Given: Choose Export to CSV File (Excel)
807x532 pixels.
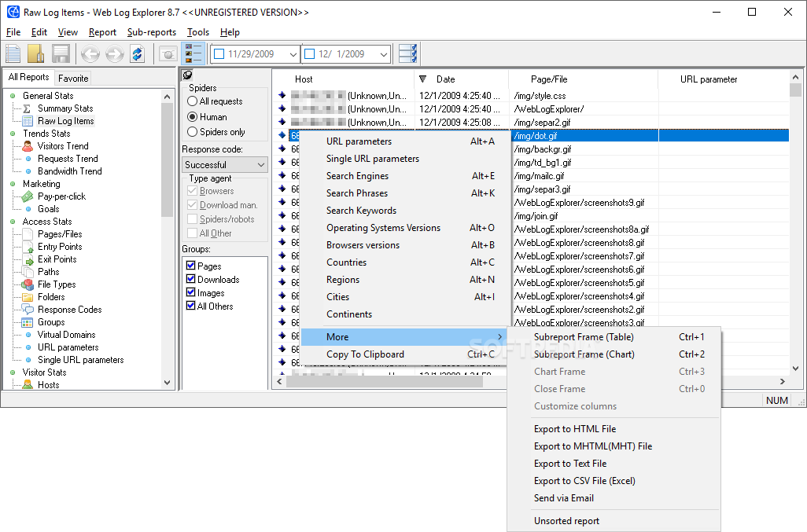Looking at the screenshot, I should 614,481.
